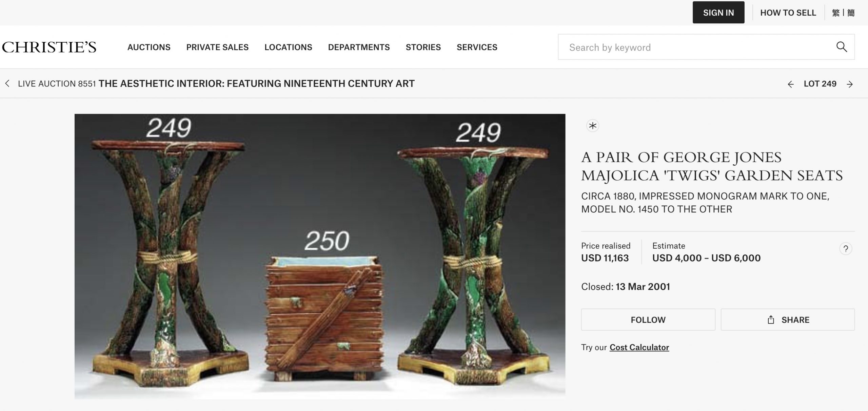The image size is (868, 411).
Task: Open the question mark help icon
Action: pyautogui.click(x=846, y=249)
